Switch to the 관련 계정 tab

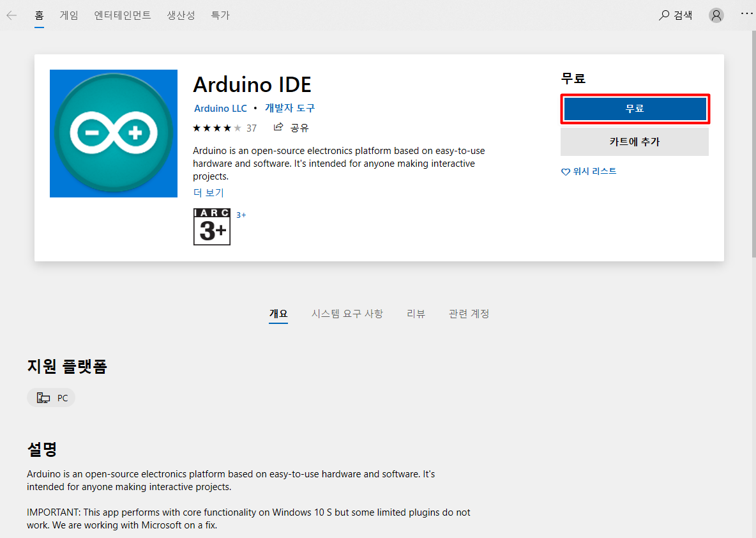pyautogui.click(x=469, y=314)
